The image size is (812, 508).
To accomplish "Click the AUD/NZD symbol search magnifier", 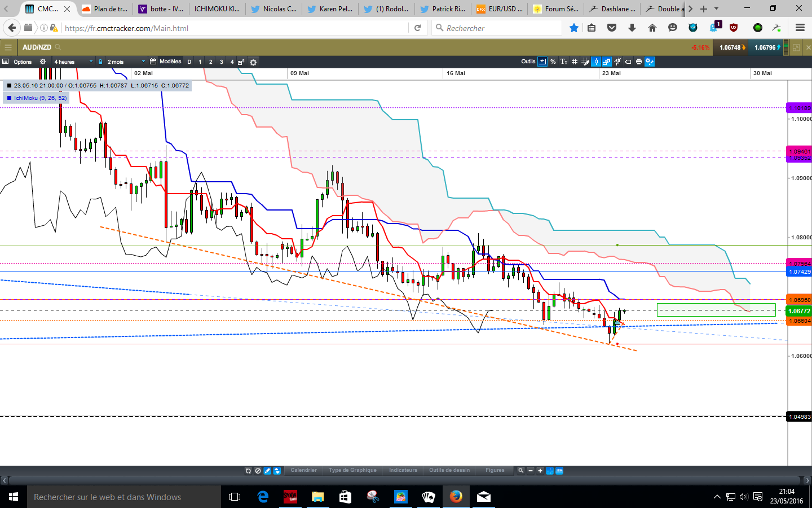I will coord(58,47).
